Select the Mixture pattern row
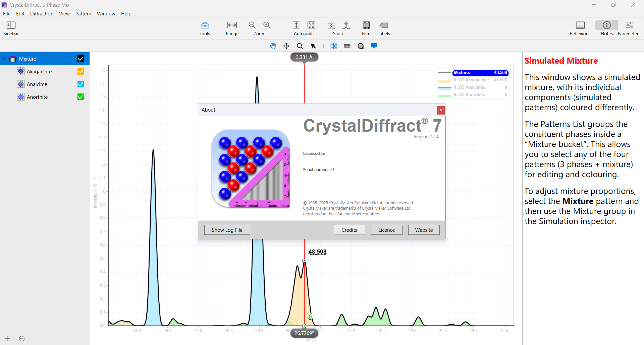The image size is (644, 345). pyautogui.click(x=45, y=59)
